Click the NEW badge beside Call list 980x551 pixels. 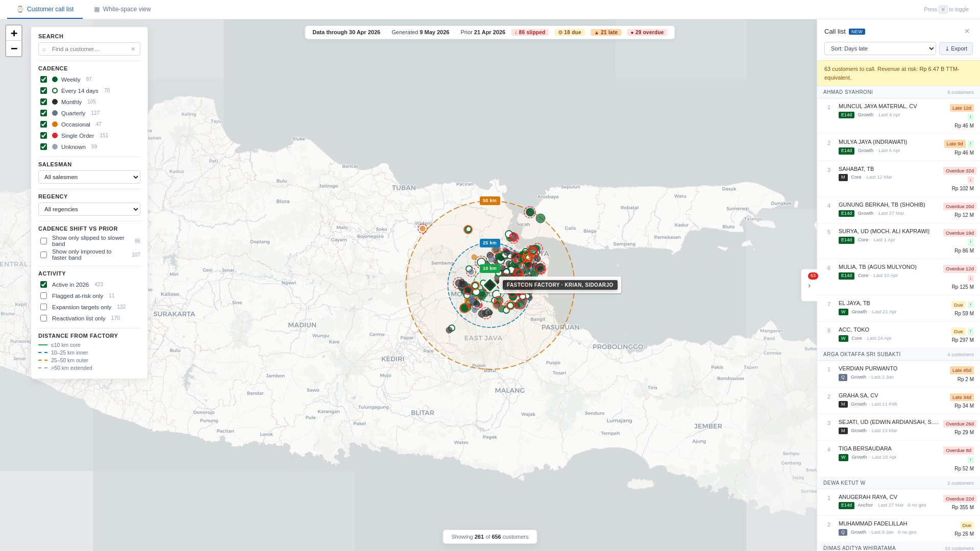[857, 32]
